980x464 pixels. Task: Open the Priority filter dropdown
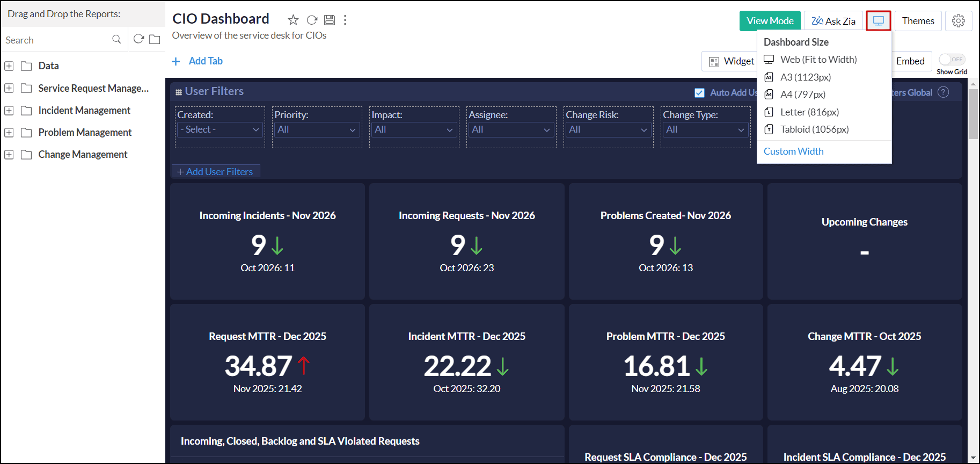[316, 129]
